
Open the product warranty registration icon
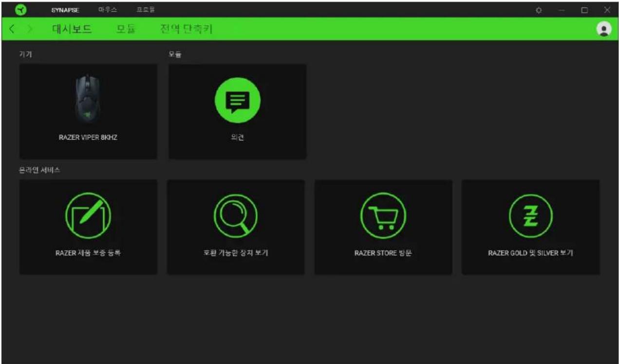(88, 216)
